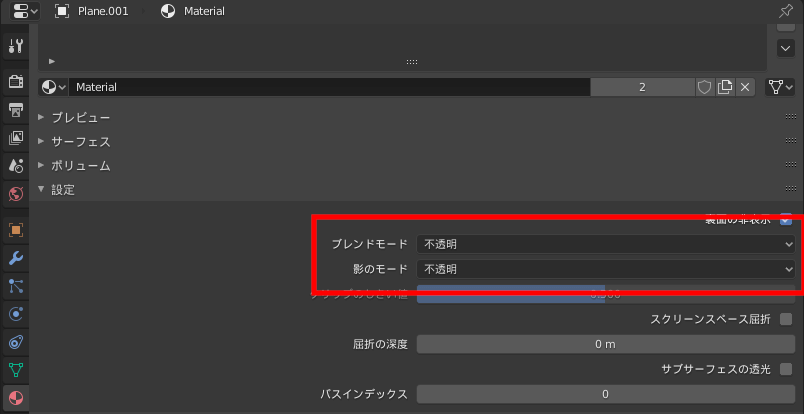Click the 屈折の深度 value field
Screen dimensions: 804x414
click(x=606, y=344)
